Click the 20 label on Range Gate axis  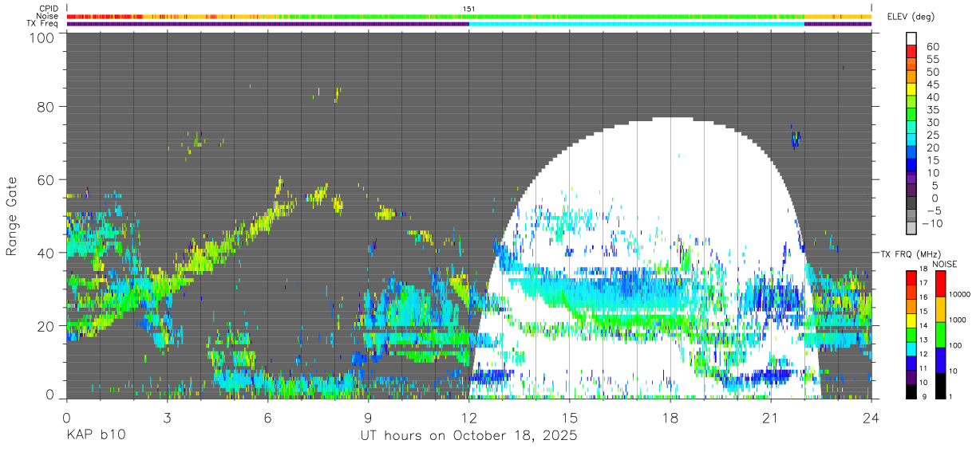[46, 326]
